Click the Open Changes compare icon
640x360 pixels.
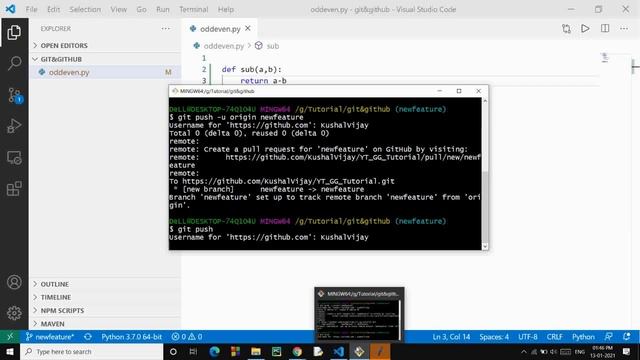[x=566, y=29]
